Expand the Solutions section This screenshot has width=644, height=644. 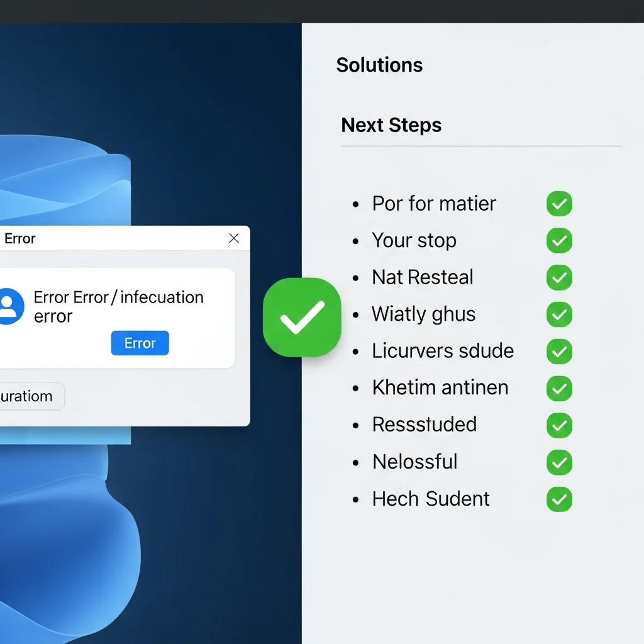(x=379, y=65)
